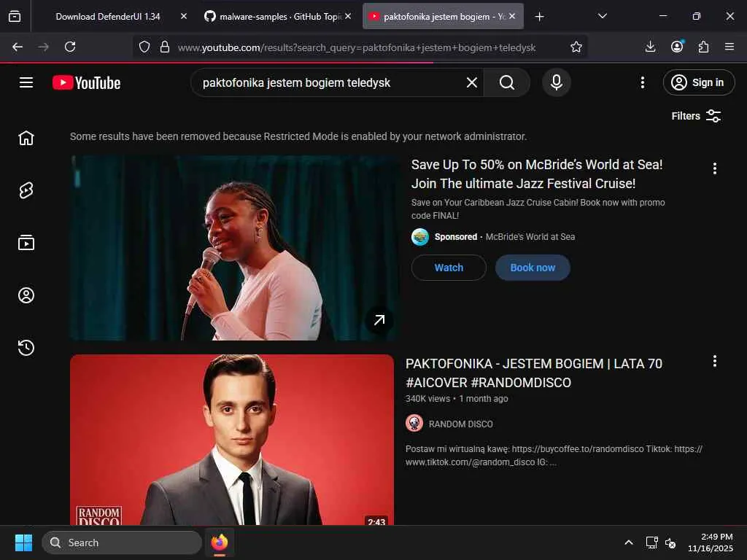
Task: Show hidden system tray icons
Action: pos(629,542)
